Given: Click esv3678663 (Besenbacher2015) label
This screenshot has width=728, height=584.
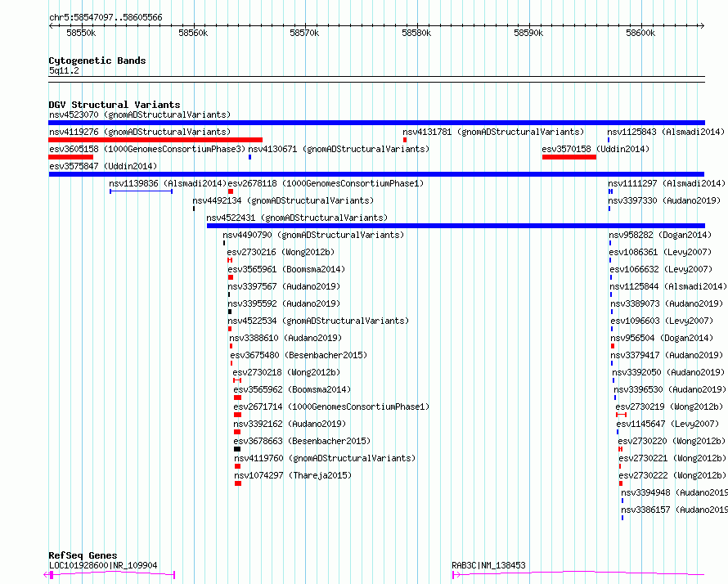Looking at the screenshot, I should (303, 441).
